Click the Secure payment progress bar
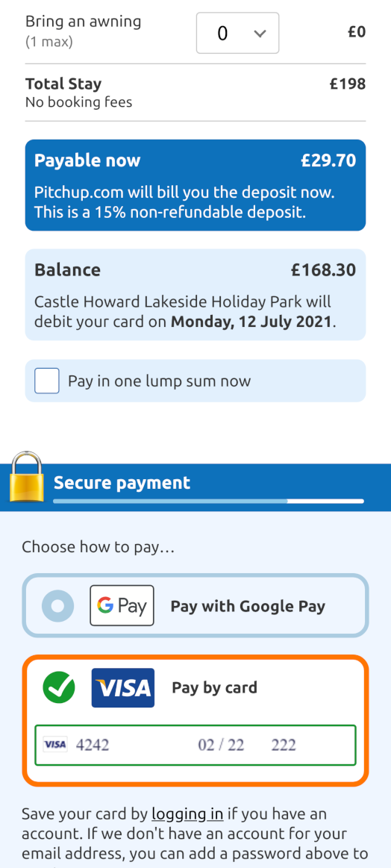Screen dimensions: 391x868 pyautogui.click(x=208, y=501)
